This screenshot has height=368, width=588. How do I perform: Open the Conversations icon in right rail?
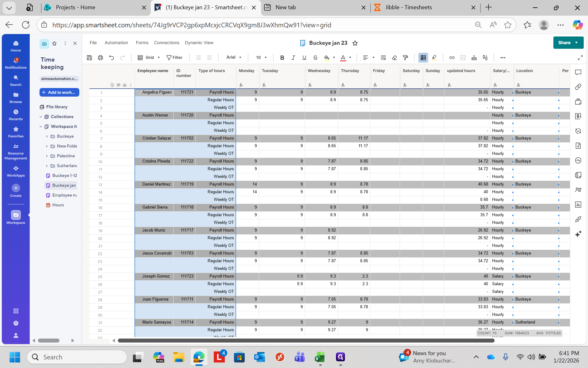(578, 72)
